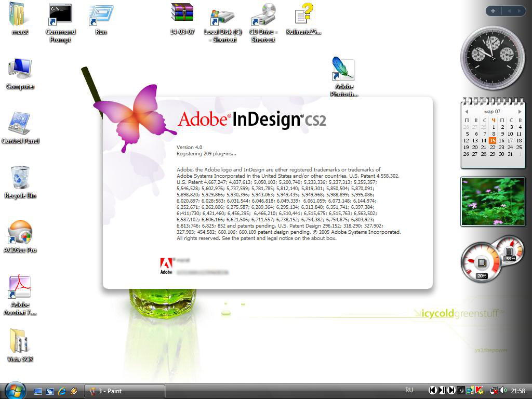Click Switch between windows quick launch icon
Screen dimensions: 532x399
point(50,391)
